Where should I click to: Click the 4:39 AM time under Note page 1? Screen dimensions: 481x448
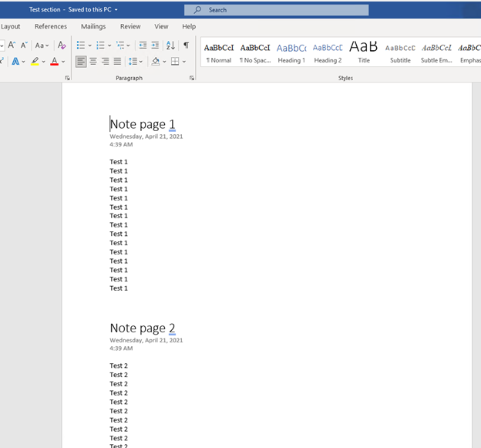point(121,144)
